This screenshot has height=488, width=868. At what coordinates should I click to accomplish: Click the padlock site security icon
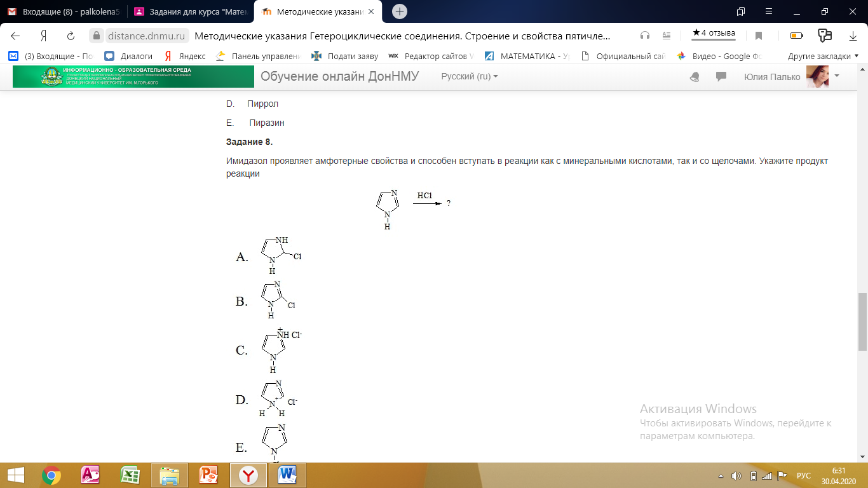(97, 36)
